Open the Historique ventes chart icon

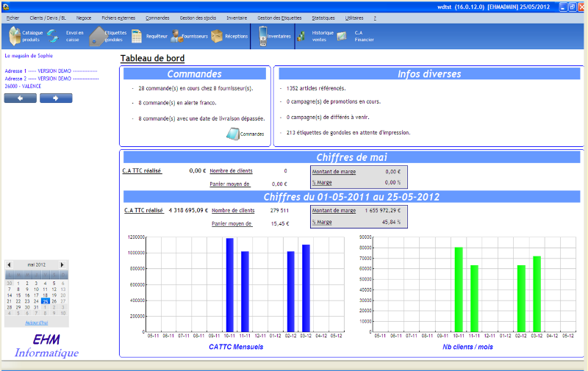point(301,36)
